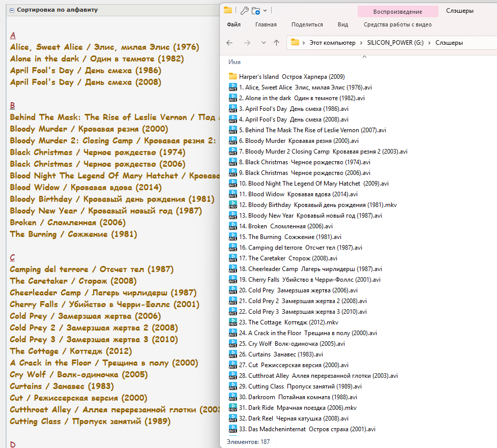Collapse the 'Сортировка по алфавиту' section
Screen dimensions: 497x448
click(x=12, y=10)
